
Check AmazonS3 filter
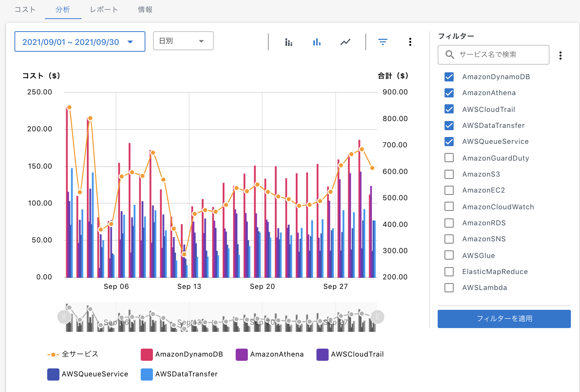pyautogui.click(x=449, y=174)
